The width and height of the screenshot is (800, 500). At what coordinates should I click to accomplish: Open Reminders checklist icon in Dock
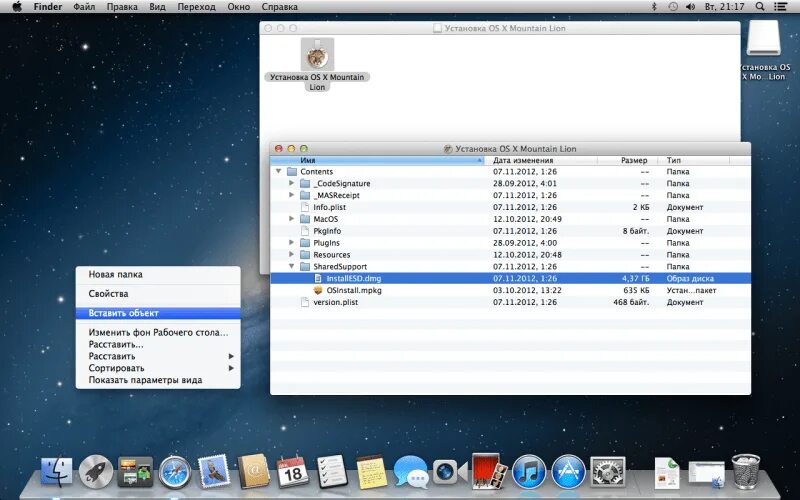332,471
